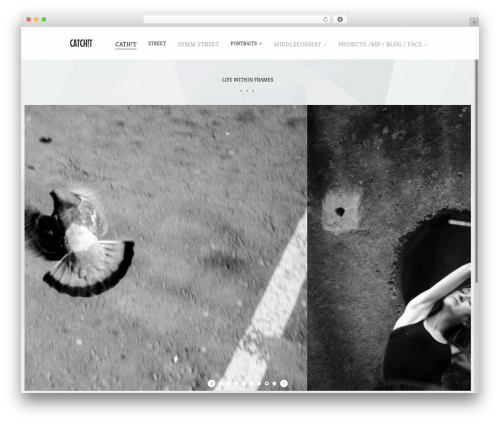Open the CATH!T home menu item
This screenshot has width=500, height=423.
pyautogui.click(x=126, y=44)
